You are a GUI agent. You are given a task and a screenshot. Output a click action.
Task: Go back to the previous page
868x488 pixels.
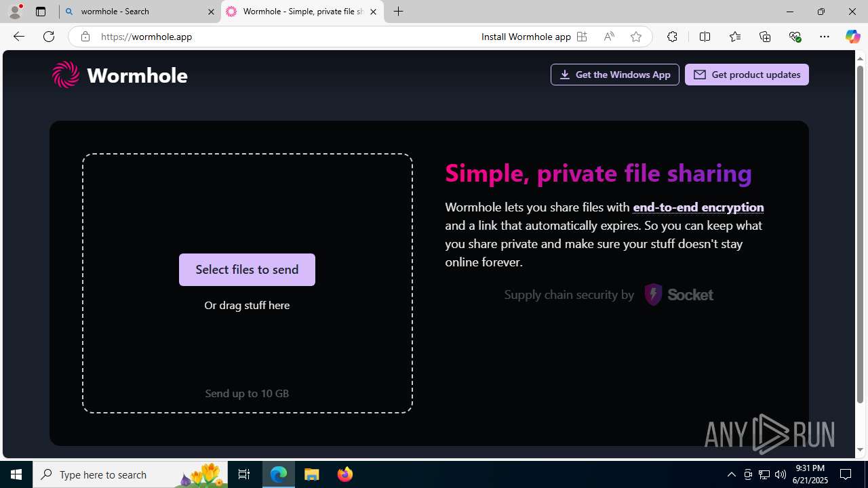19,37
